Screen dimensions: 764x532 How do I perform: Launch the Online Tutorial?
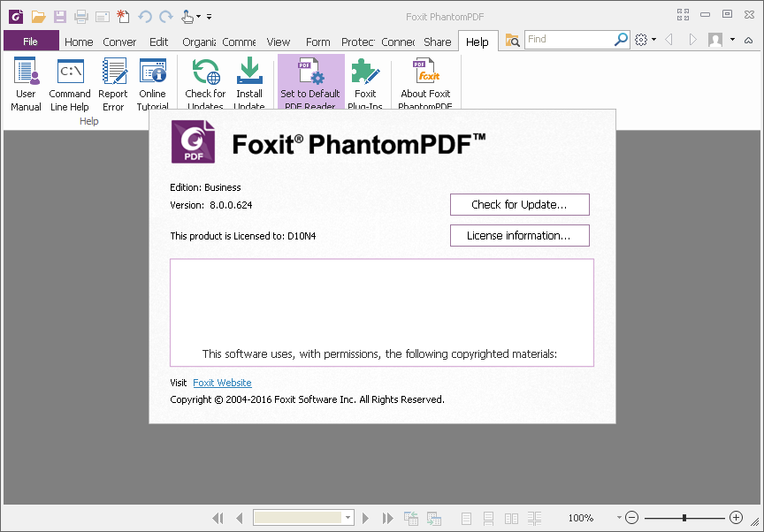coord(152,83)
